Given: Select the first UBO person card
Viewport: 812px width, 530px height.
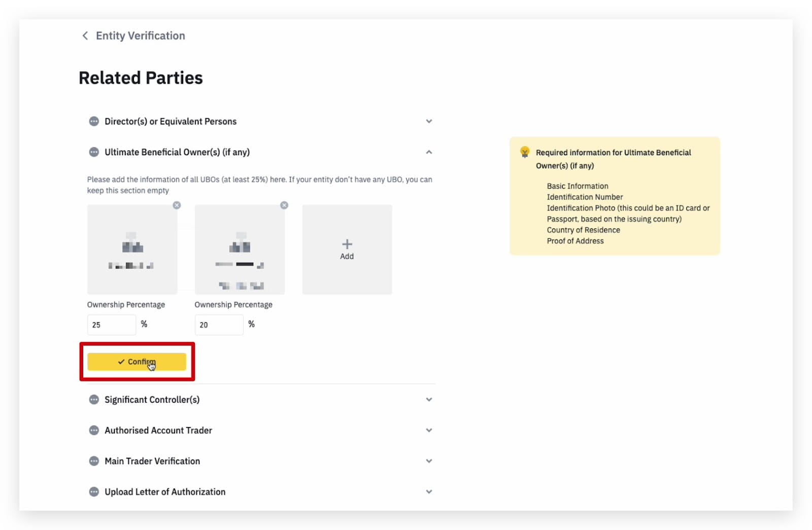Looking at the screenshot, I should pyautogui.click(x=132, y=250).
